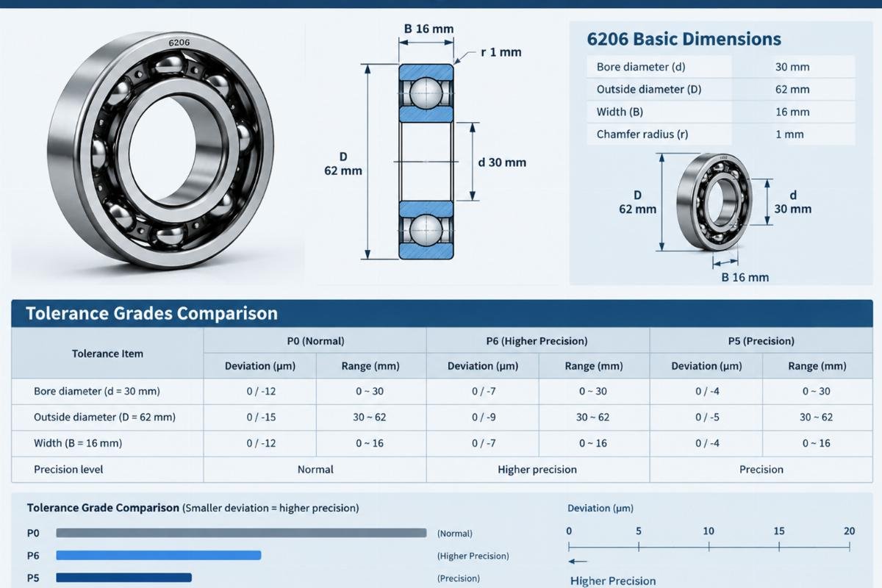Click the dark blue P5 comparison bar

click(123, 578)
